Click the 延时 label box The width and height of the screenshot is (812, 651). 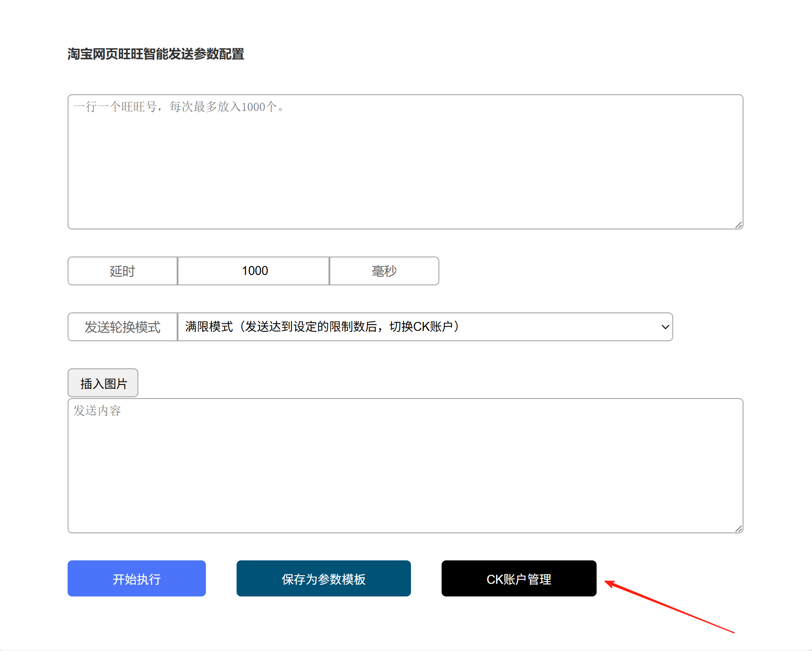pyautogui.click(x=123, y=271)
